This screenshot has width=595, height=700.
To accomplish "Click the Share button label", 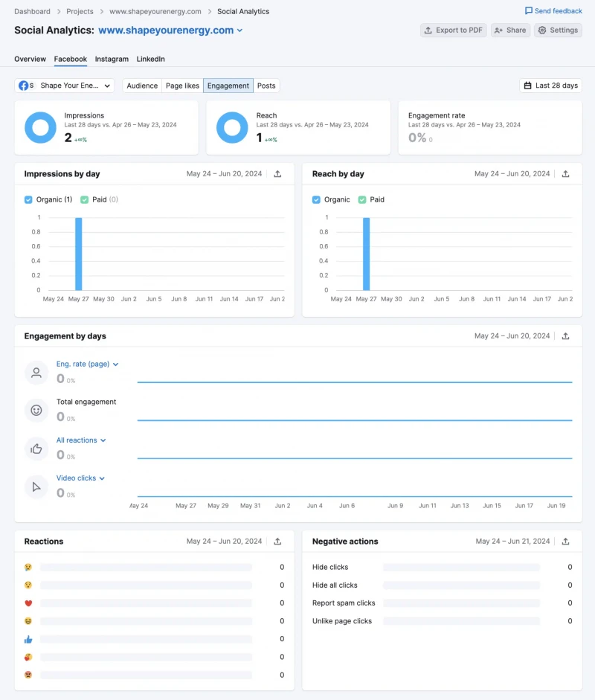I will click(516, 30).
